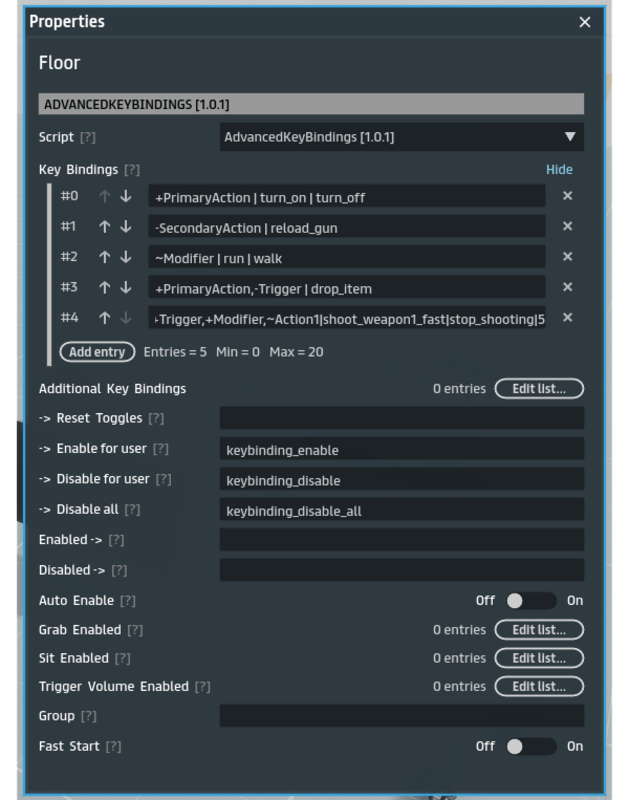Move key binding #3 up
Image resolution: width=629 pixels, height=800 pixels.
pos(104,287)
